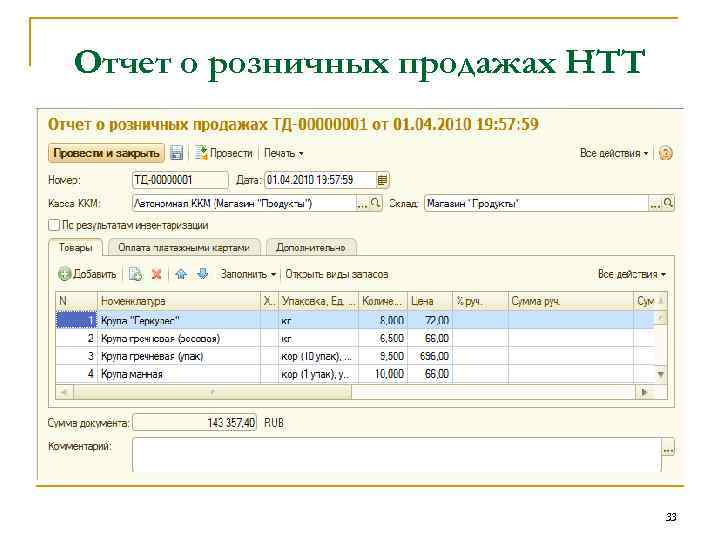Click the table's vertical scroll down arrow
This screenshot has width=720, height=540.
[x=661, y=375]
